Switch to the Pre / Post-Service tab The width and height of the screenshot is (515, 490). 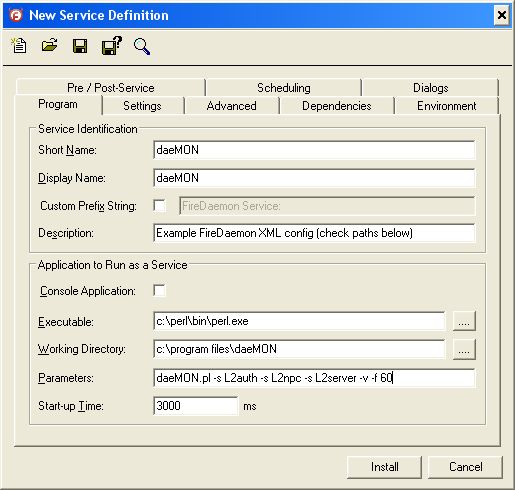[x=111, y=88]
